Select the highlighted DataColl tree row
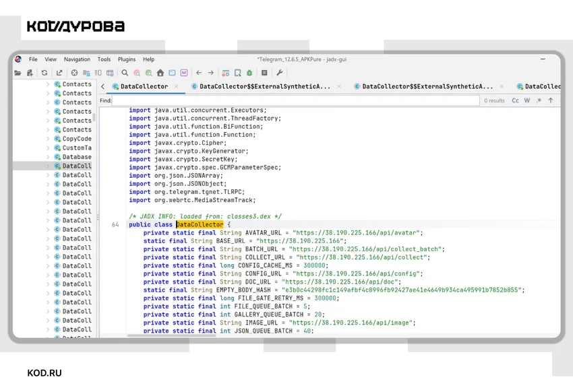 [53, 166]
